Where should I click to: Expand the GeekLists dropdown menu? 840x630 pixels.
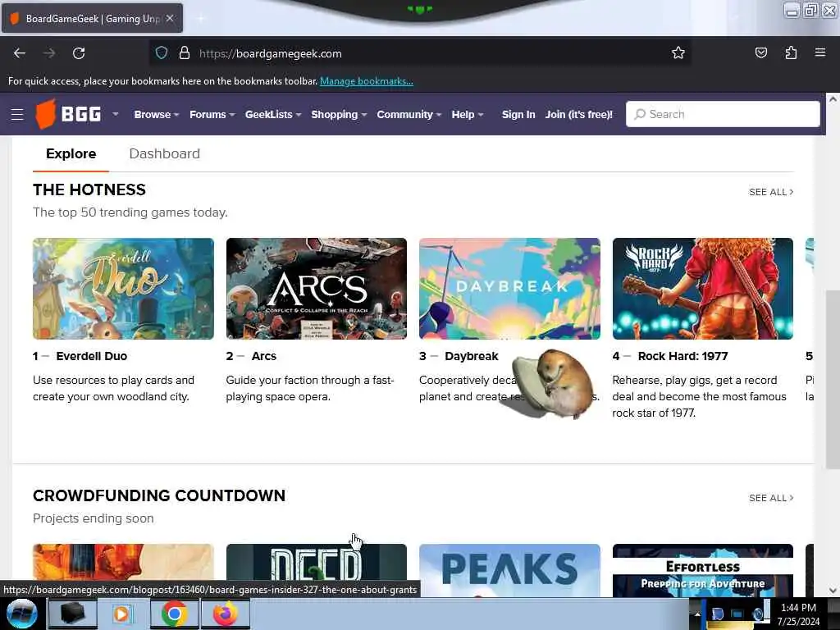(x=273, y=114)
